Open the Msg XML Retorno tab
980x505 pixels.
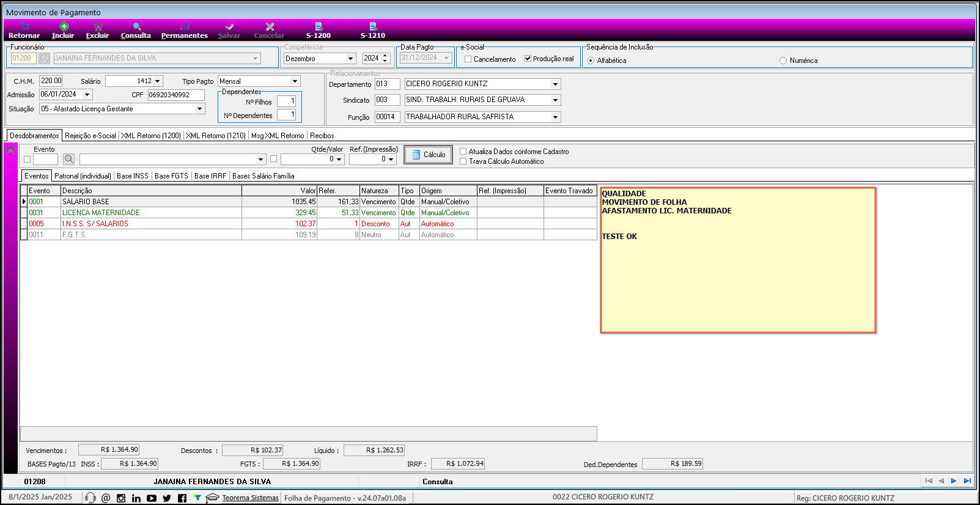click(278, 136)
